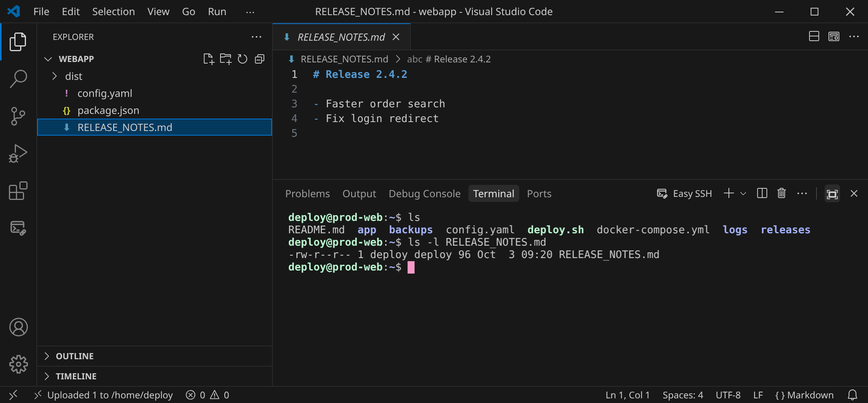The width and height of the screenshot is (868, 403).
Task: Open the Accounts menu icon
Action: point(18,327)
